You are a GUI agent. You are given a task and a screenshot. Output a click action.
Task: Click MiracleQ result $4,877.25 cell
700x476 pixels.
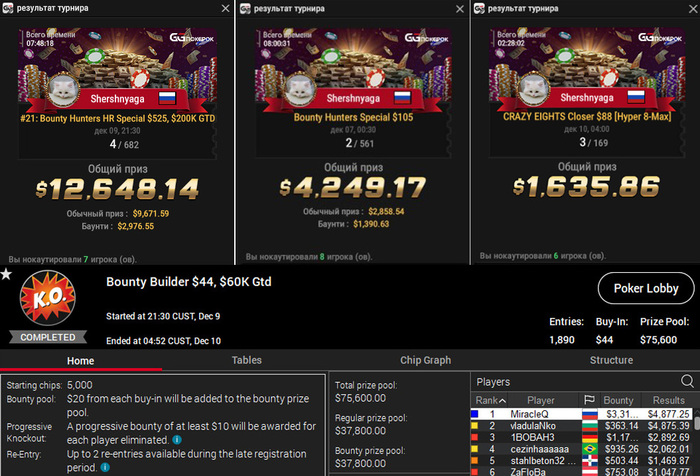click(669, 414)
